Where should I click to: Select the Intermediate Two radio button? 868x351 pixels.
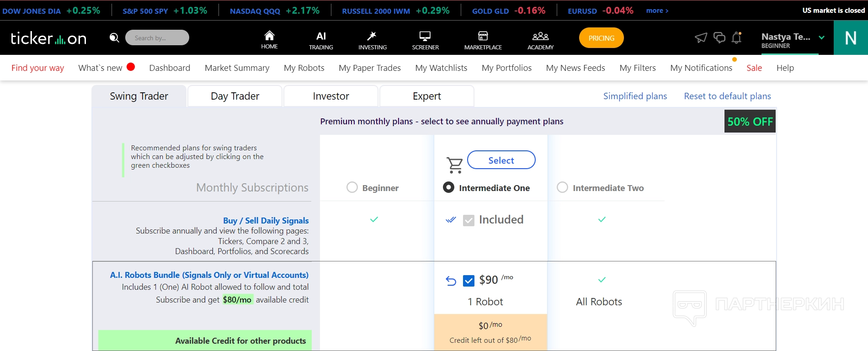tap(562, 187)
